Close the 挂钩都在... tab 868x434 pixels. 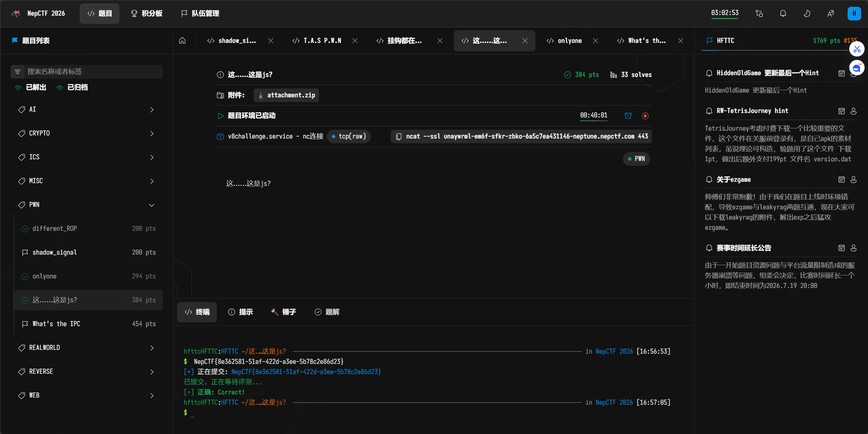(440, 41)
